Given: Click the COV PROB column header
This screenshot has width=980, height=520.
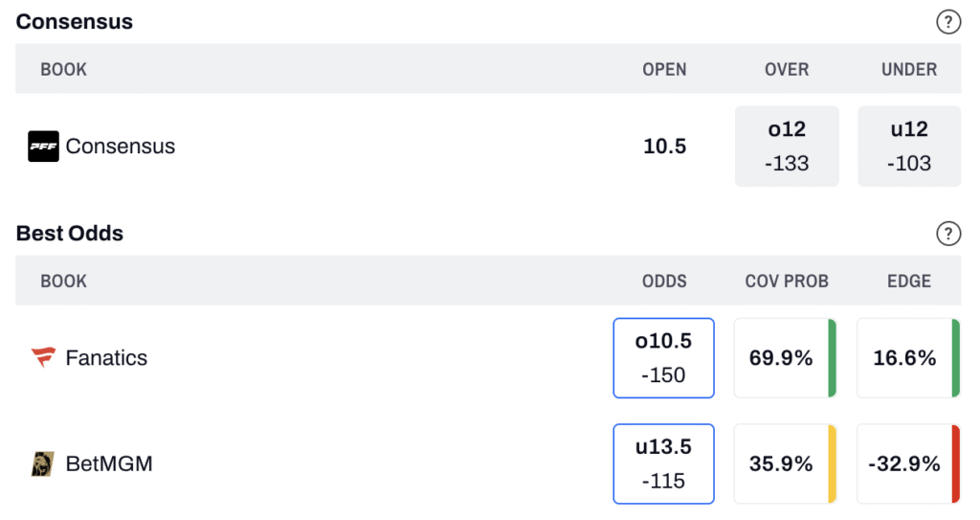Looking at the screenshot, I should tap(787, 282).
